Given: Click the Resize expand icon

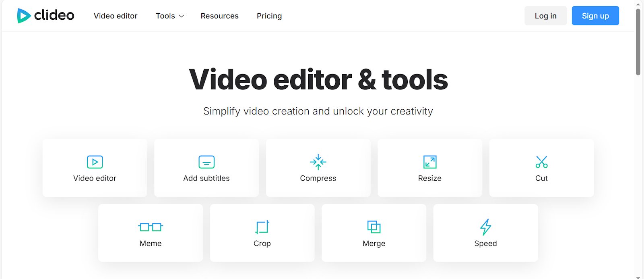Looking at the screenshot, I should click(x=430, y=162).
